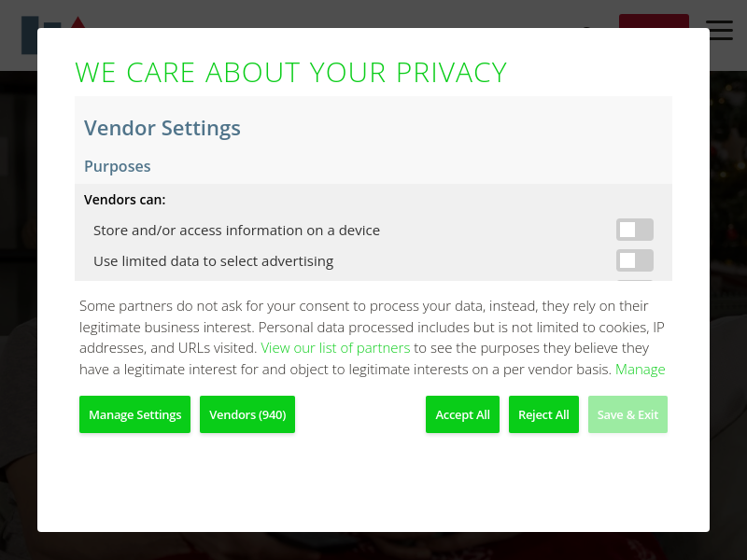Open Manage Settings button
The height and width of the screenshot is (560, 747).
click(134, 414)
